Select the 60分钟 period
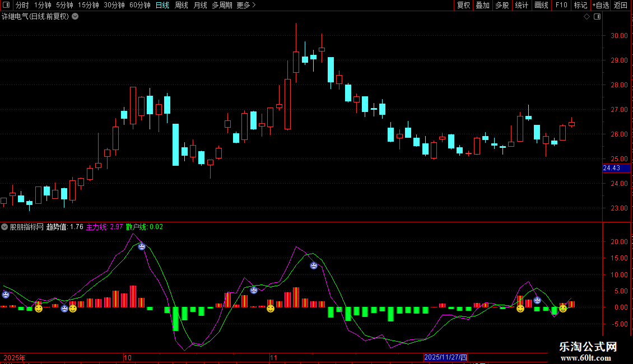The image size is (633, 364). point(140,5)
